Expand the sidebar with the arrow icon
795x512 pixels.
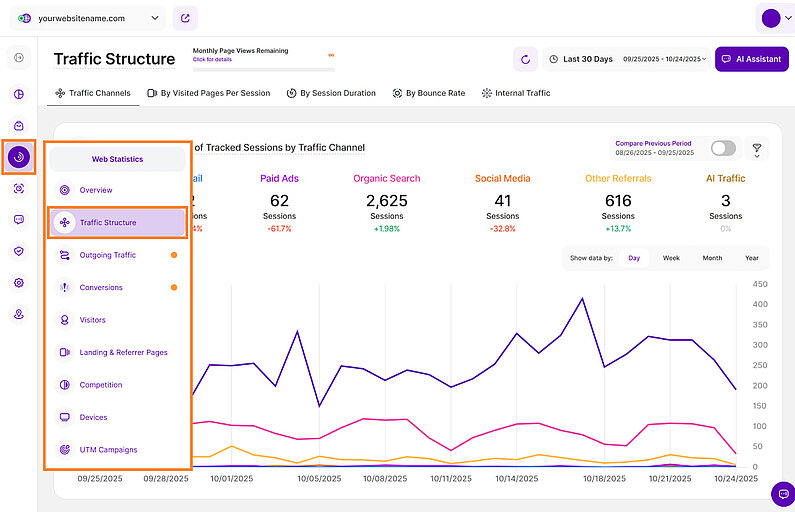point(19,59)
